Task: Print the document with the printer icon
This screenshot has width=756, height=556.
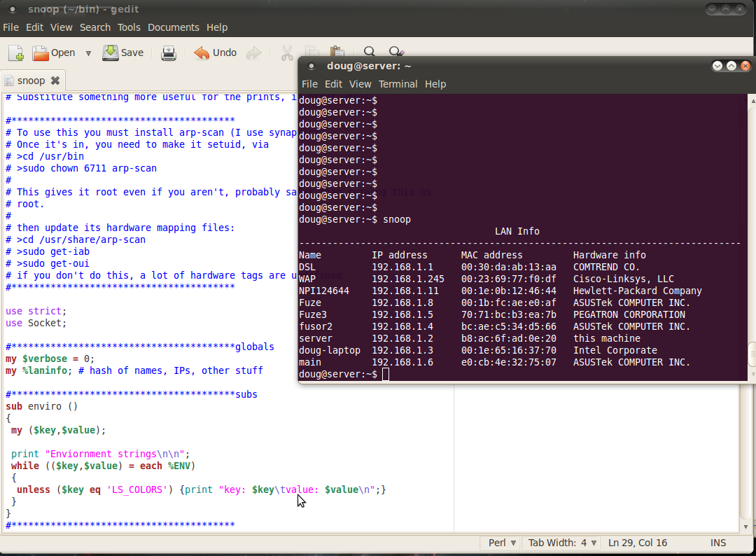Action: click(168, 53)
